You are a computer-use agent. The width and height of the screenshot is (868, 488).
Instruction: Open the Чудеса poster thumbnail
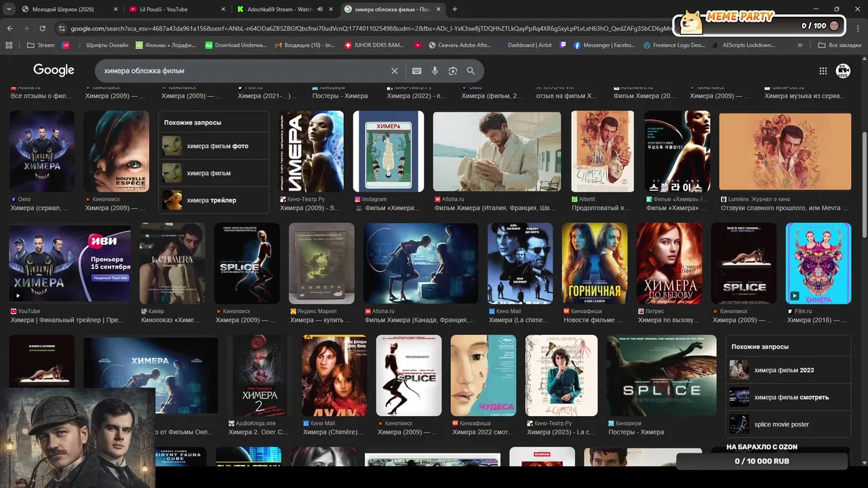484,375
